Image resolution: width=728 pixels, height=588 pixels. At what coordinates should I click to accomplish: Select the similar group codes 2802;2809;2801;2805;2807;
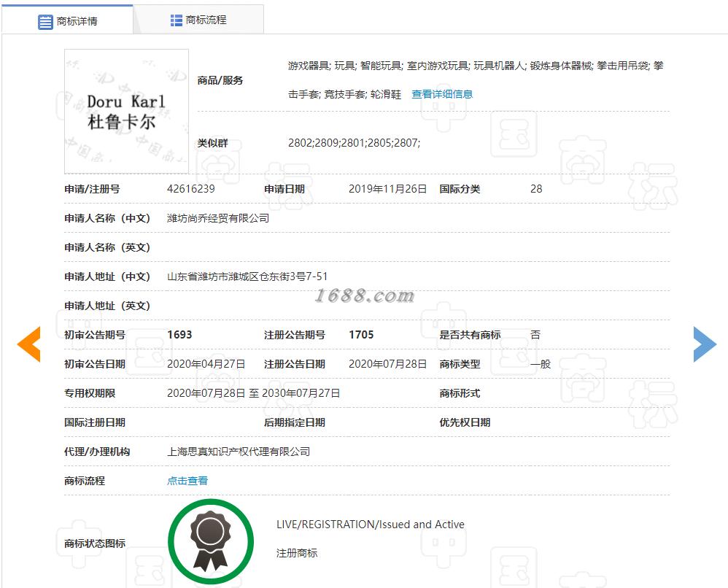[x=355, y=143]
